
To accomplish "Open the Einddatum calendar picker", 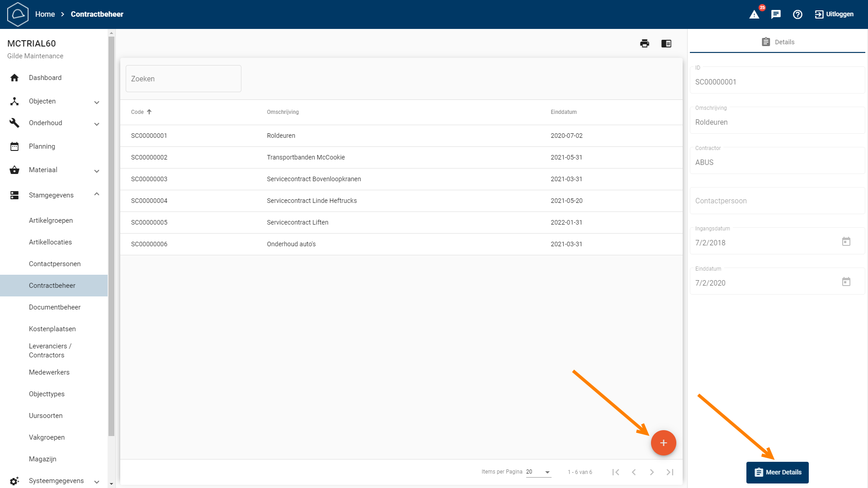I will [846, 282].
